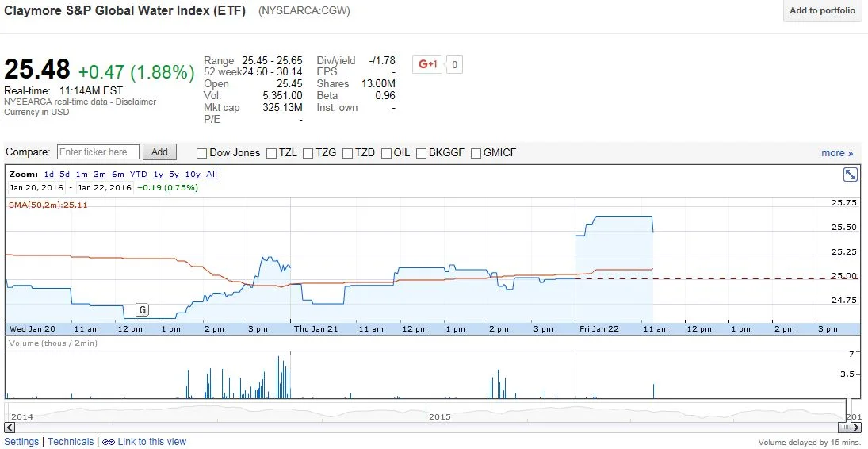
Task: Click the SMA(50,2m):25.11 indicator label
Action: (48, 205)
